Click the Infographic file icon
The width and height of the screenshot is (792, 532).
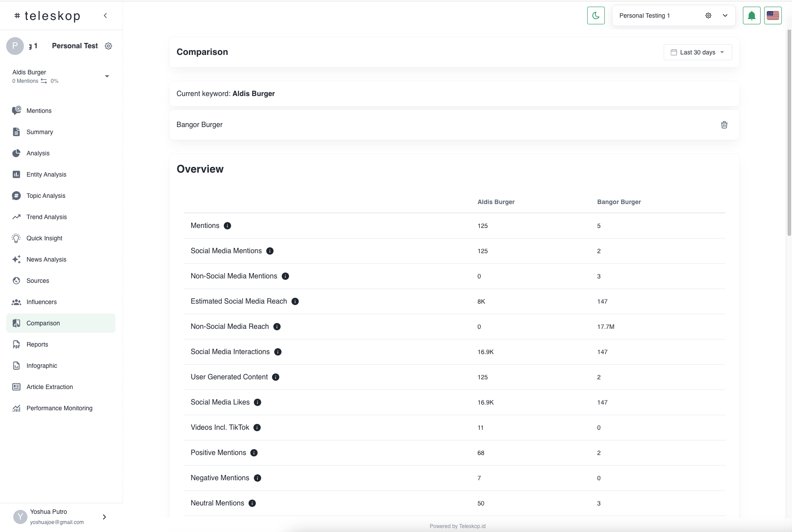16,366
